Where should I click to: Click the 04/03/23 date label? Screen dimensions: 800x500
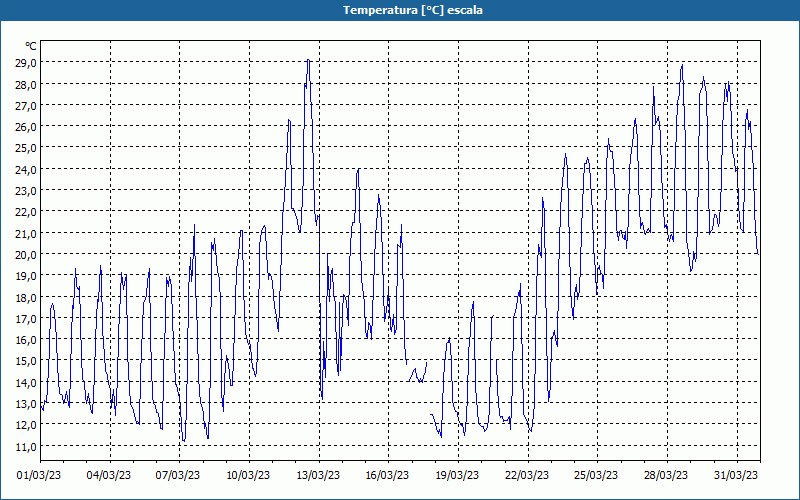109,475
